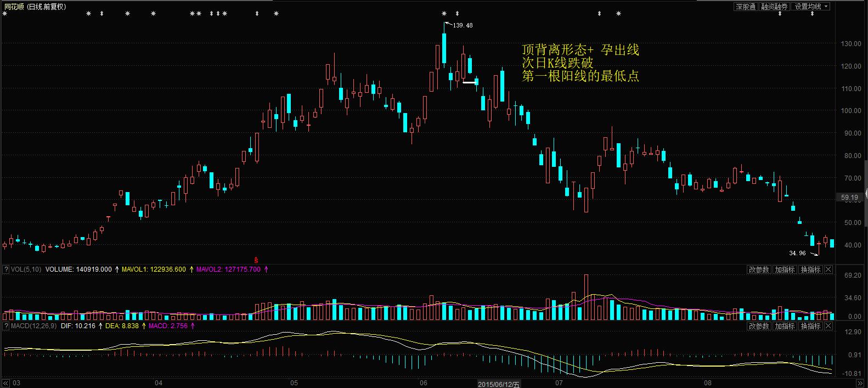Click the asterisk marker directly above the 139.48 peak

click(x=444, y=13)
